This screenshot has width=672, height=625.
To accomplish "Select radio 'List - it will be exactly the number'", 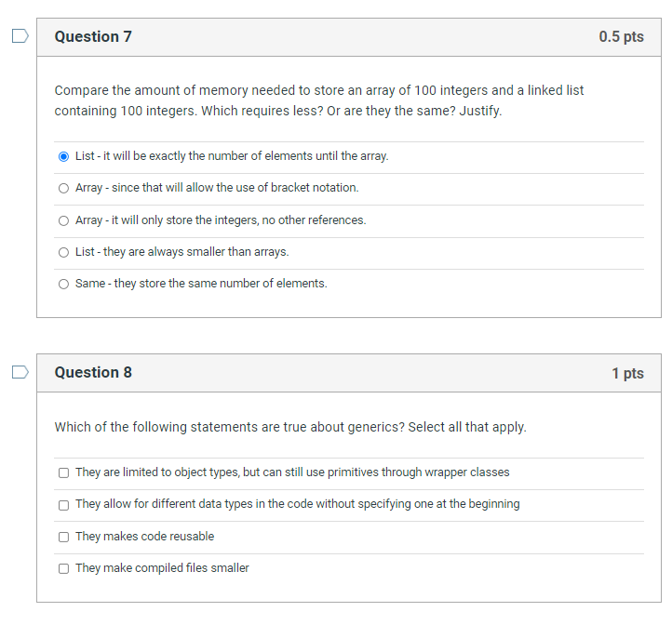I will [63, 157].
